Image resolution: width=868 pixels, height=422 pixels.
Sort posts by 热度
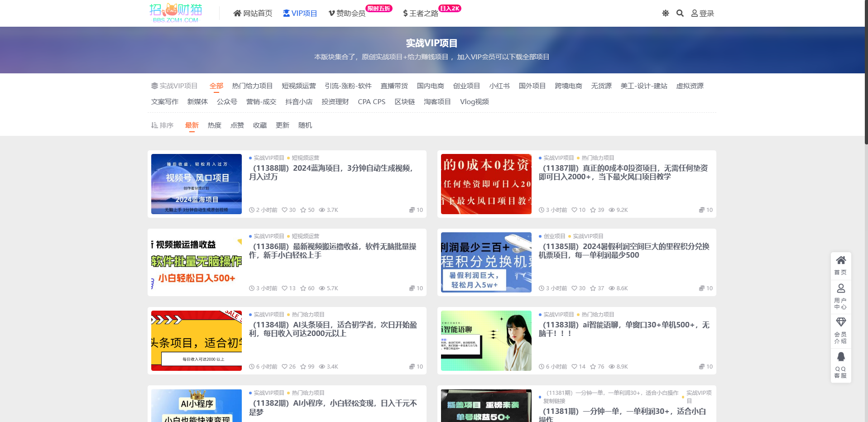click(x=214, y=125)
